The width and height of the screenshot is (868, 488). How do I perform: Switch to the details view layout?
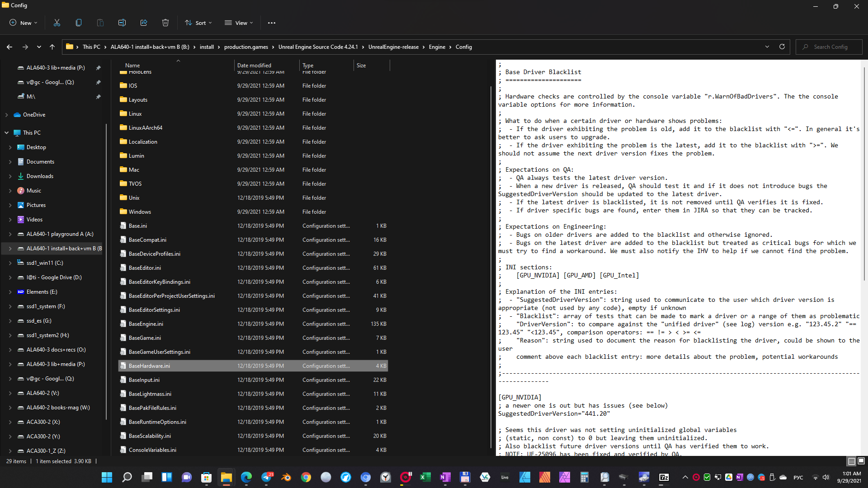(x=851, y=461)
